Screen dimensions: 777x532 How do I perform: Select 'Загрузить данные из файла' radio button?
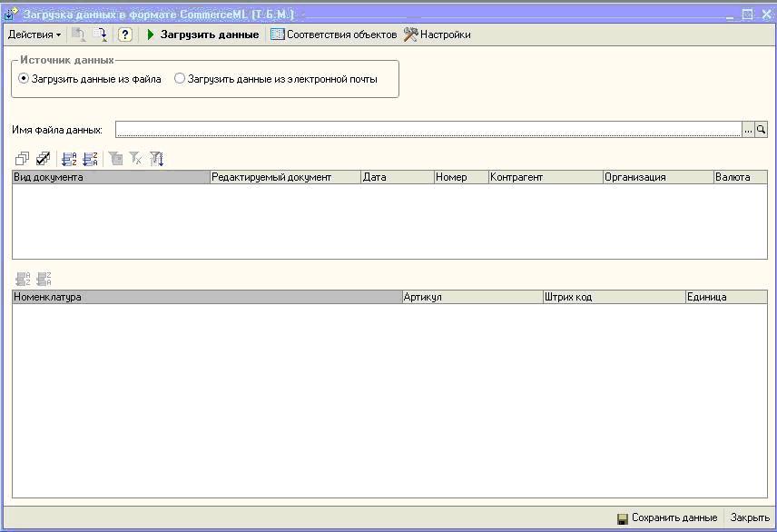24,79
